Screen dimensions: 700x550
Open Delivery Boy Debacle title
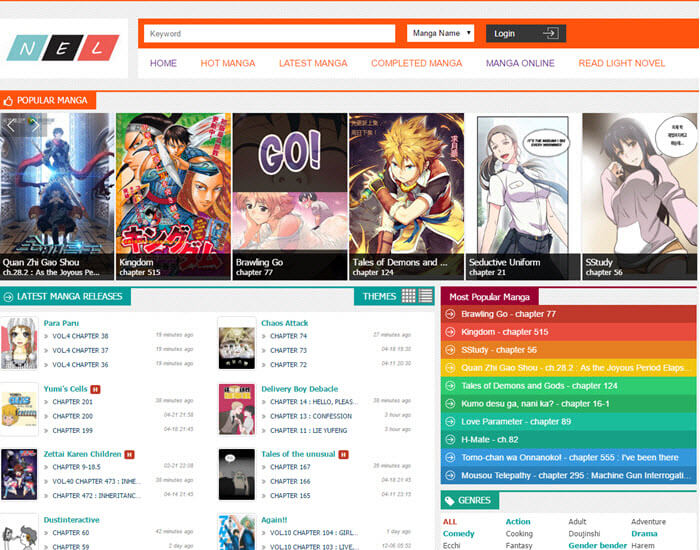click(300, 389)
